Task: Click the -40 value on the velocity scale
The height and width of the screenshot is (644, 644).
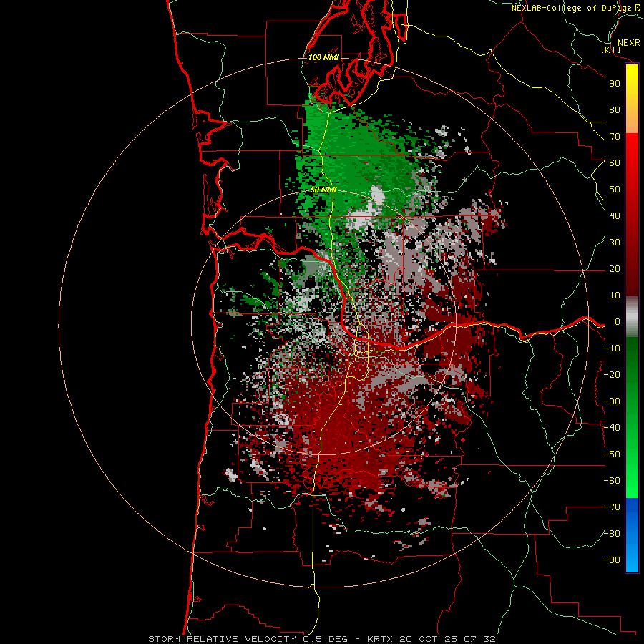Action: coord(612,428)
